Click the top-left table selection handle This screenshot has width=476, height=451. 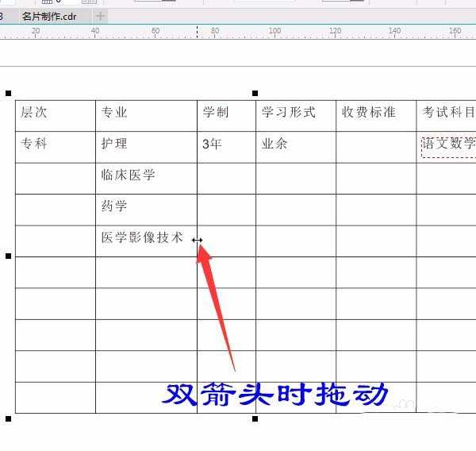9,93
